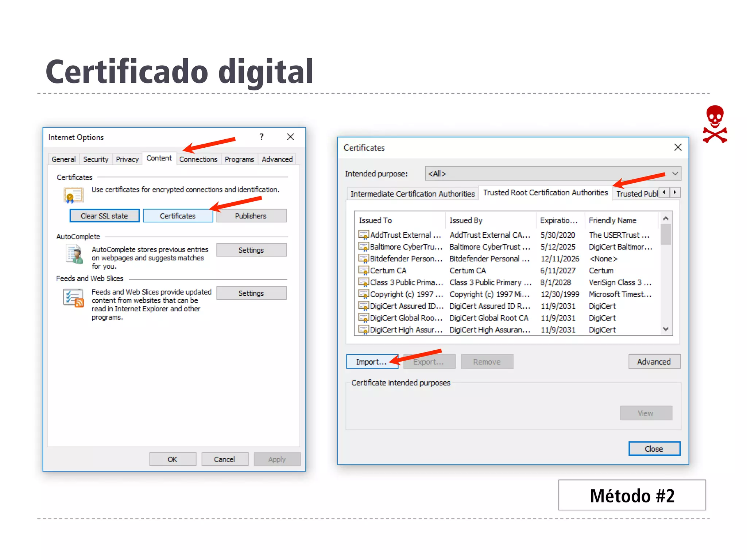
Task: Click the View button
Action: (x=646, y=413)
